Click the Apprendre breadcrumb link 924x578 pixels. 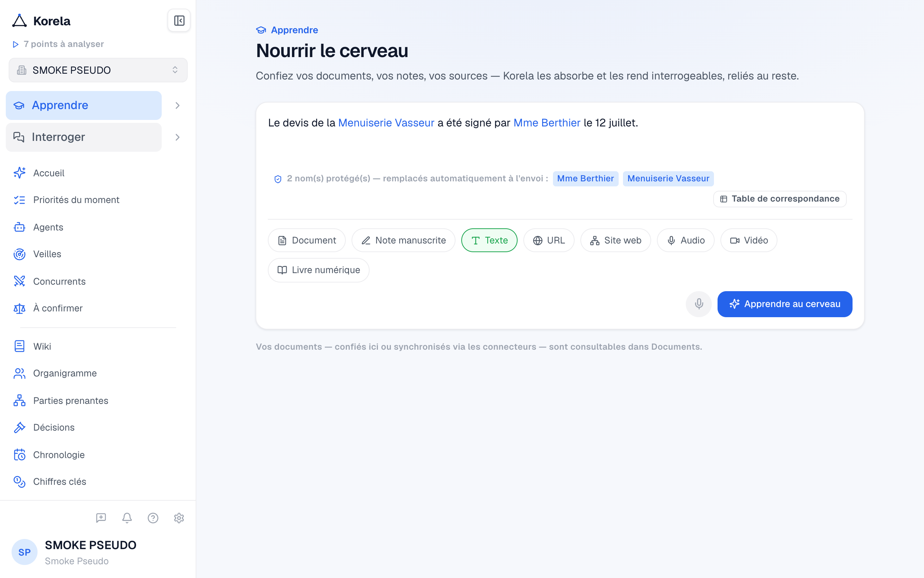[x=295, y=30]
